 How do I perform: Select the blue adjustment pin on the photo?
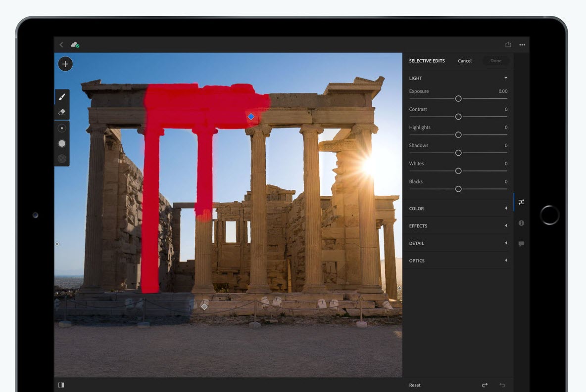point(251,116)
